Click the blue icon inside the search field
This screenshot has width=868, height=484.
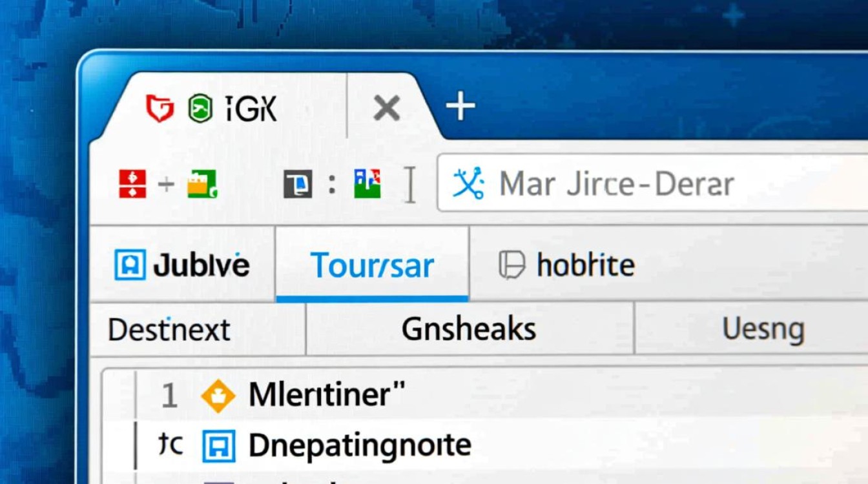[x=468, y=183]
